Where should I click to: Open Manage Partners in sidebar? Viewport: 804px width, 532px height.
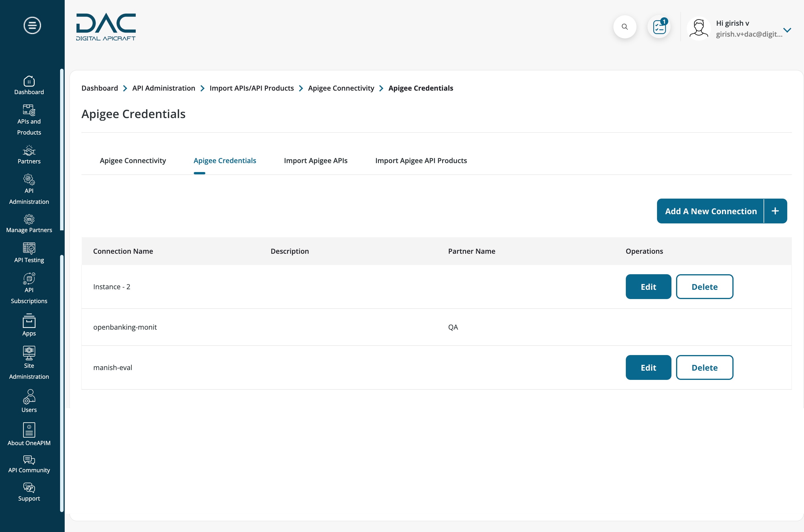(29, 224)
